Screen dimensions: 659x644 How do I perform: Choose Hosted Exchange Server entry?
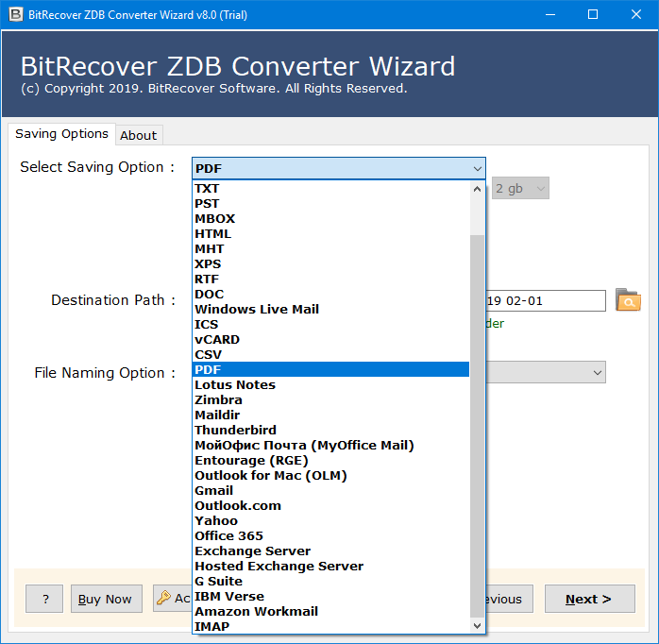(330, 567)
